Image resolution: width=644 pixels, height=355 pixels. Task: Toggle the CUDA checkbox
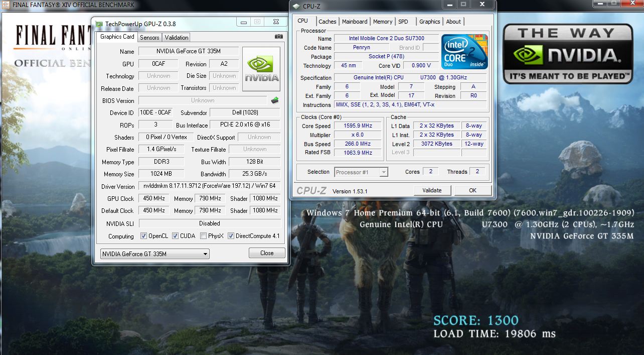[x=176, y=236]
